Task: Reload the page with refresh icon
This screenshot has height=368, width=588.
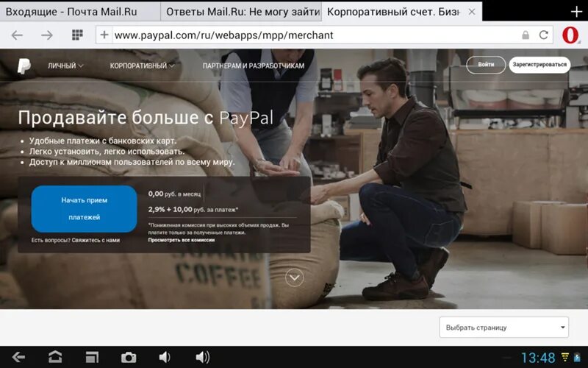Action: (x=544, y=35)
